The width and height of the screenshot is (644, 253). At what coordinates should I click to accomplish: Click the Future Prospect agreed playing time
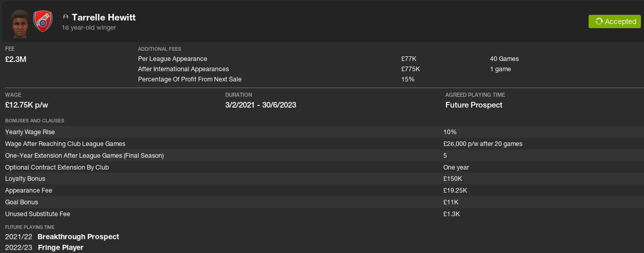(474, 105)
